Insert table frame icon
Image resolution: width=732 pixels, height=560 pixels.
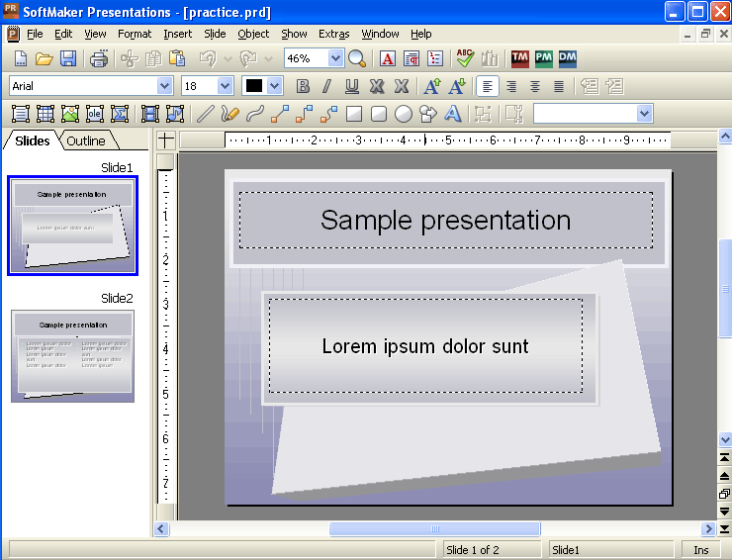(46, 114)
